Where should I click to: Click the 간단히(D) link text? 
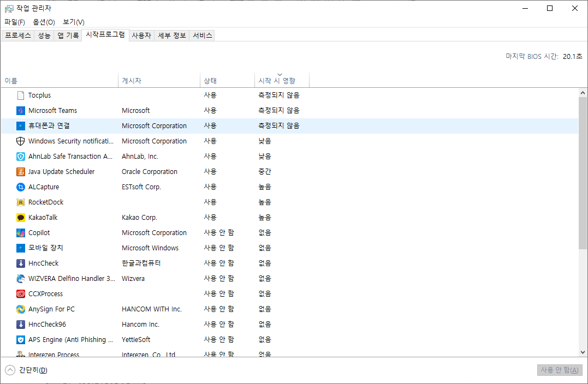click(x=33, y=370)
